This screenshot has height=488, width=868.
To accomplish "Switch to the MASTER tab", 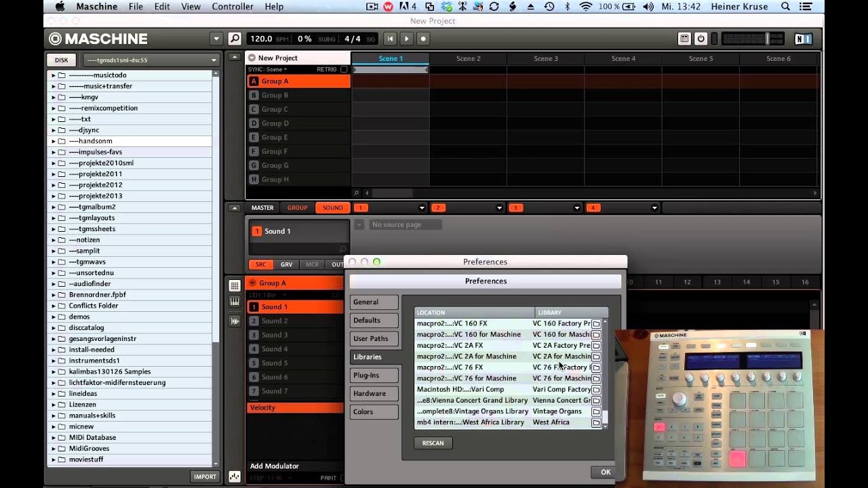I will tap(262, 208).
